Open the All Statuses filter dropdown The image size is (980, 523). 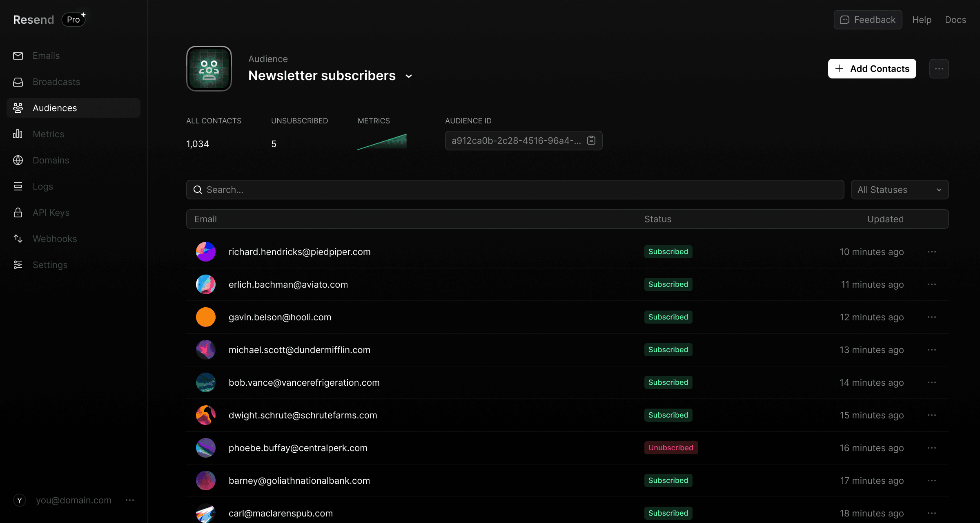900,190
